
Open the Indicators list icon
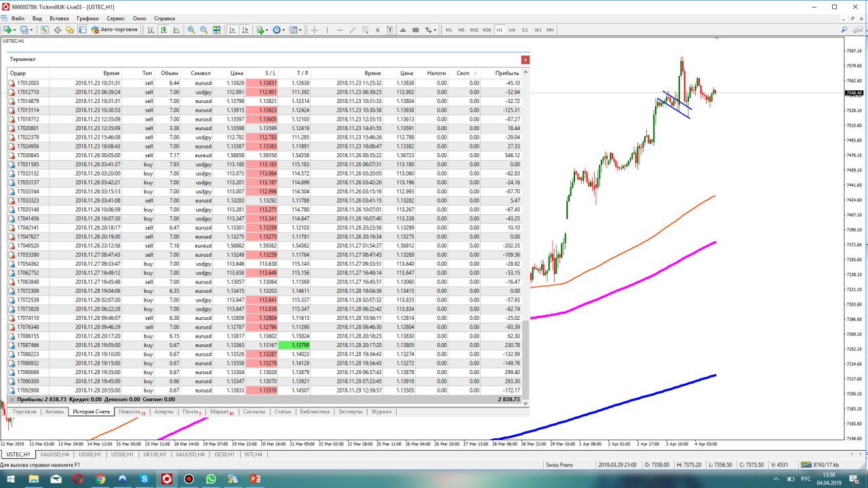pyautogui.click(x=260, y=30)
